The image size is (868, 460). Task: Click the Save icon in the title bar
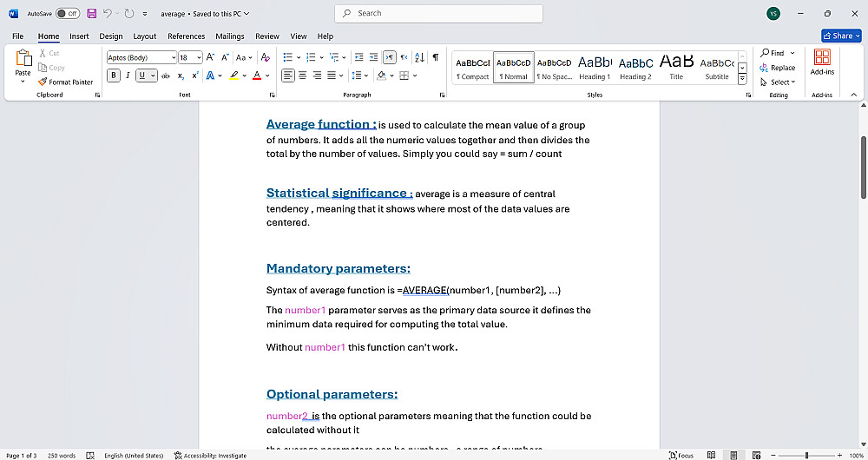(91, 14)
